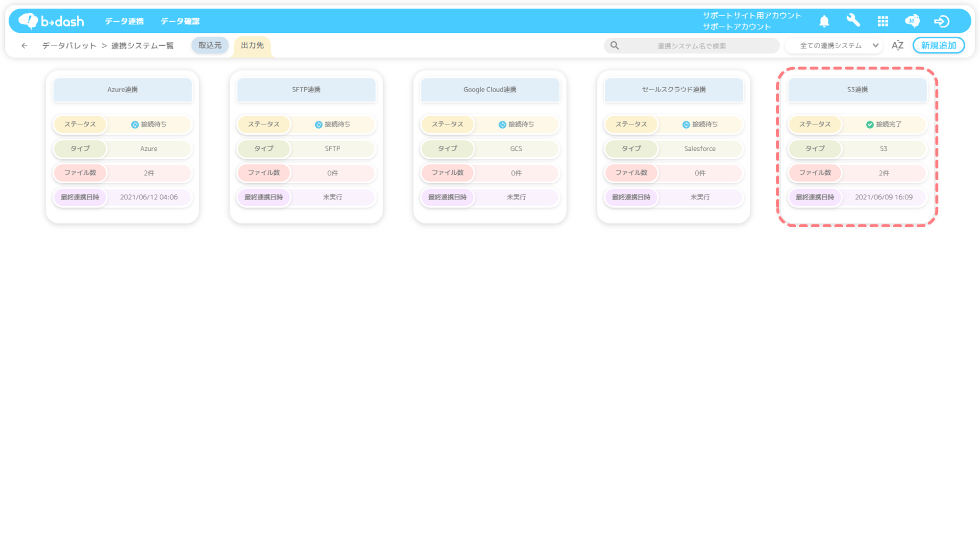980x551 pixels.
Task: Expand the 全ての連携システム dropdown
Action: point(834,46)
